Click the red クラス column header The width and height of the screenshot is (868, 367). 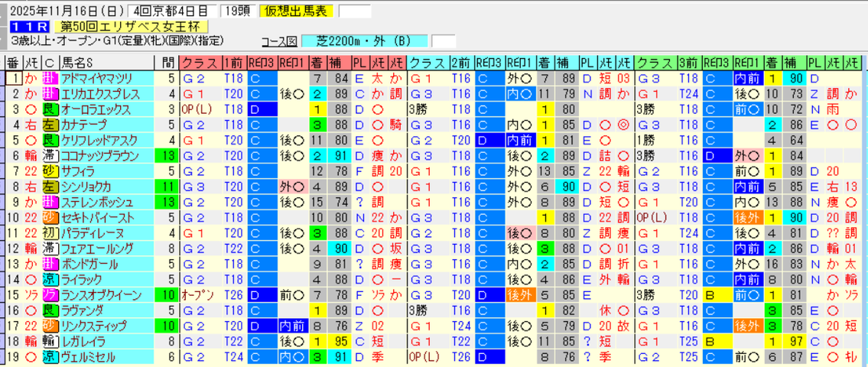pos(202,62)
